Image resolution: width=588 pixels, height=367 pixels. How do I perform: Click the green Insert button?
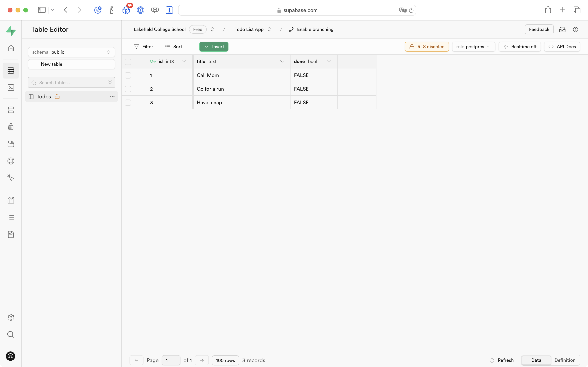tap(214, 47)
